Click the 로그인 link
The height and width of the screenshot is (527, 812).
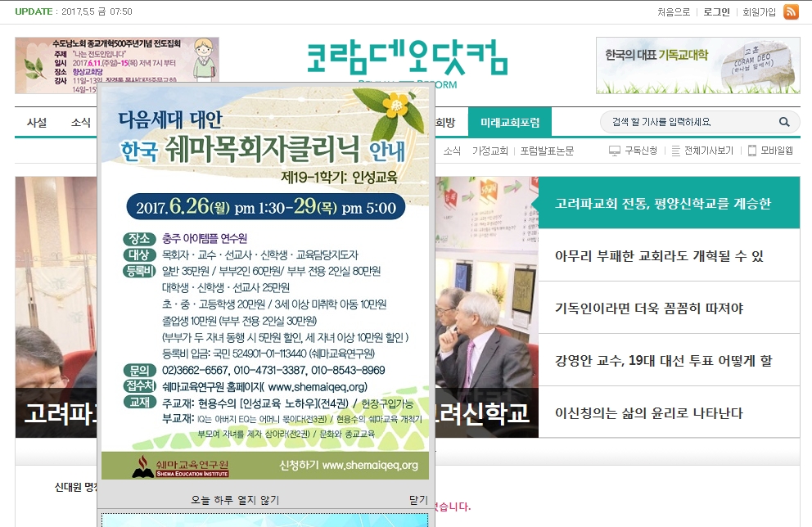(715, 12)
